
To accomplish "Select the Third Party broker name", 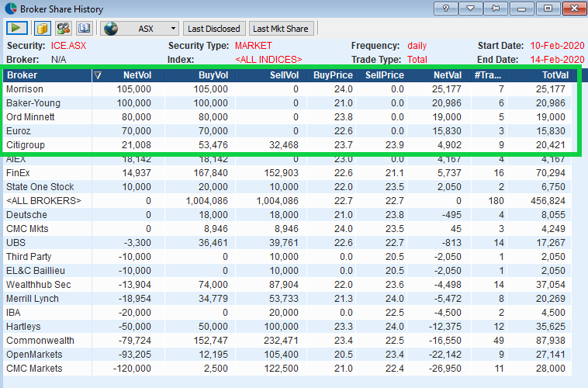I will click(x=29, y=257).
